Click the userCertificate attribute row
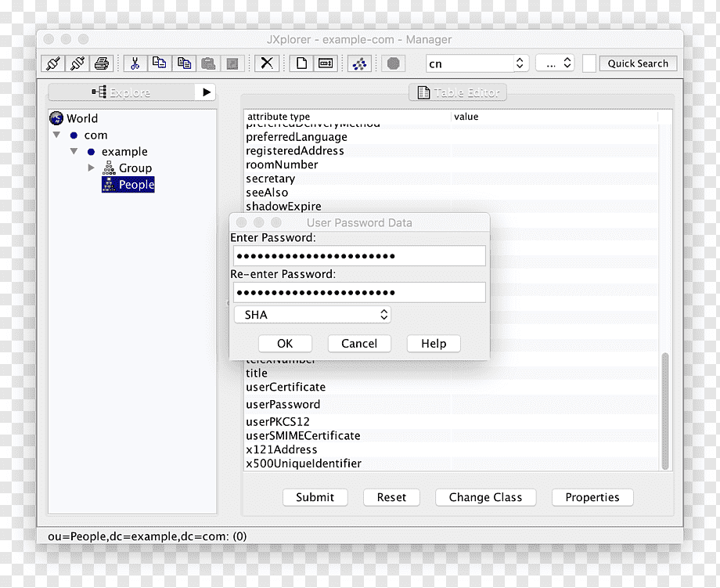Screen dimensions: 720x588 pyautogui.click(x=452, y=387)
